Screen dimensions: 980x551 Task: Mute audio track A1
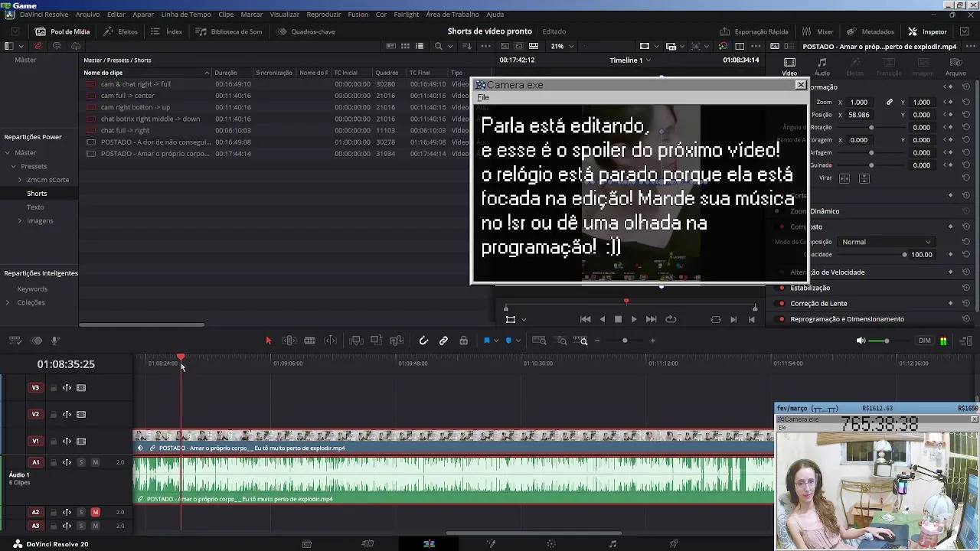coord(95,462)
